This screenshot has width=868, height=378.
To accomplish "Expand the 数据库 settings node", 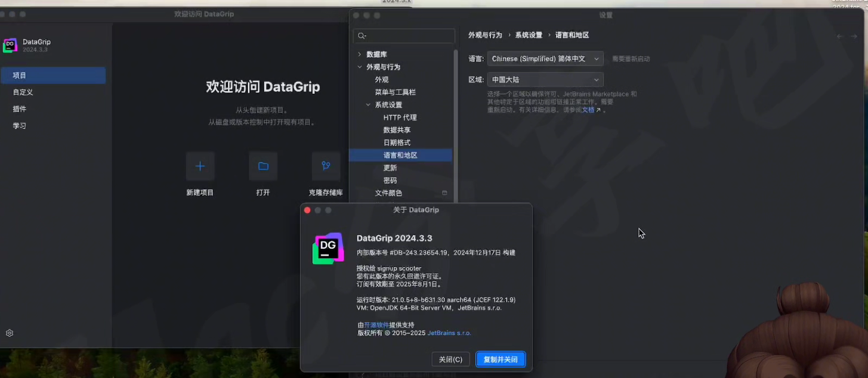I will click(360, 54).
